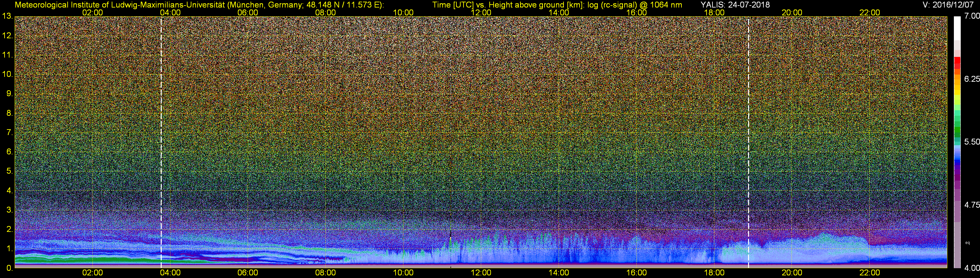Select the 04:00 label on the top time axis
This screenshot has height=278, width=980.
170,12
